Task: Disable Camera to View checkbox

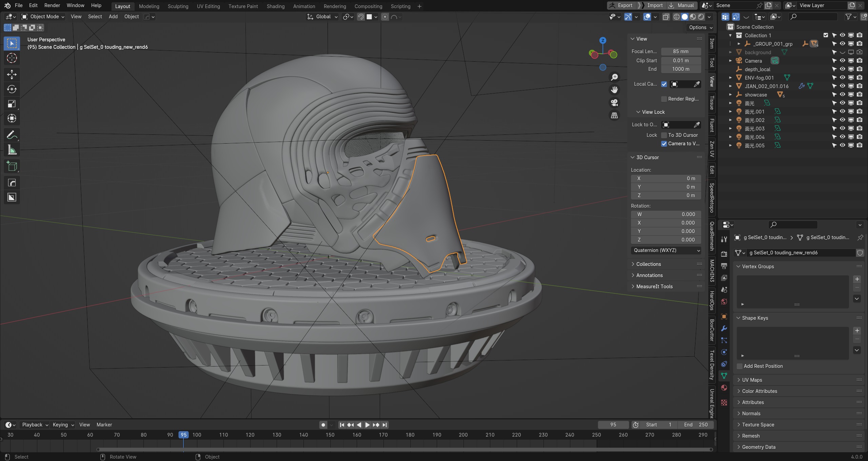Action: 664,144
